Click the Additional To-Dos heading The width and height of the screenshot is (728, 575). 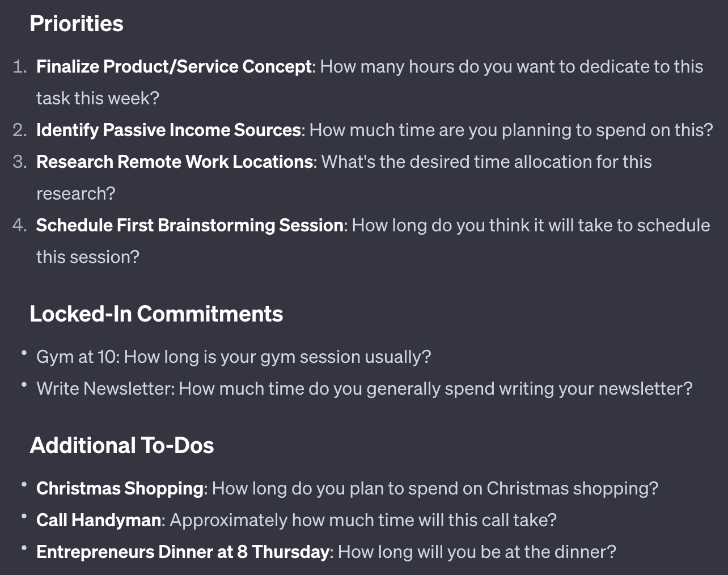121,446
